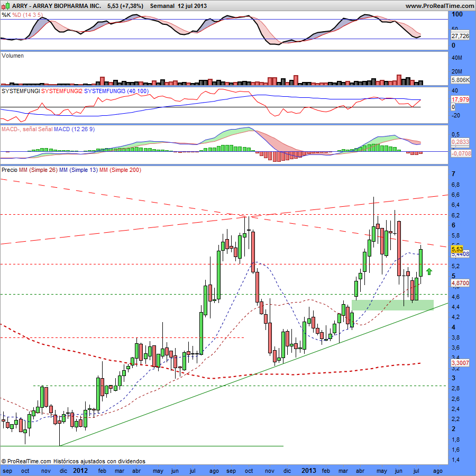Viewport: 476px width, 476px height.
Task: Click the -0,0708 MACD histogram value tag
Action: pos(461,153)
